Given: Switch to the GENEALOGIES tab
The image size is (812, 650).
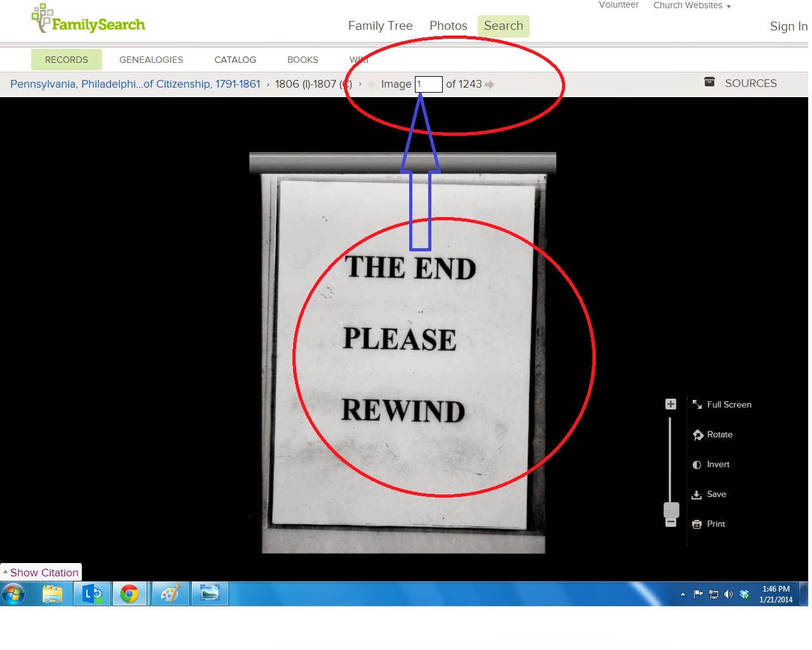Looking at the screenshot, I should coord(151,60).
